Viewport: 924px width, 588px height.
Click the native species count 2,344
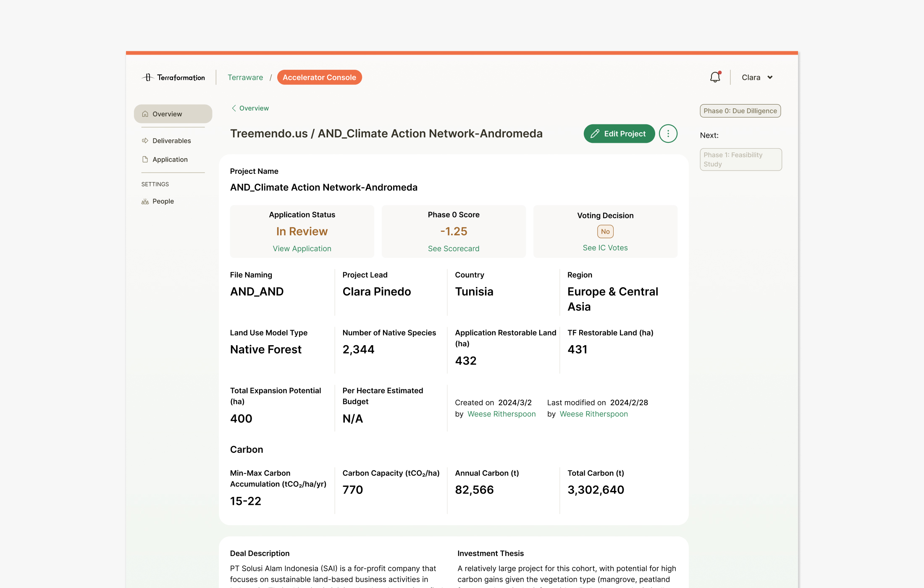coord(358,349)
